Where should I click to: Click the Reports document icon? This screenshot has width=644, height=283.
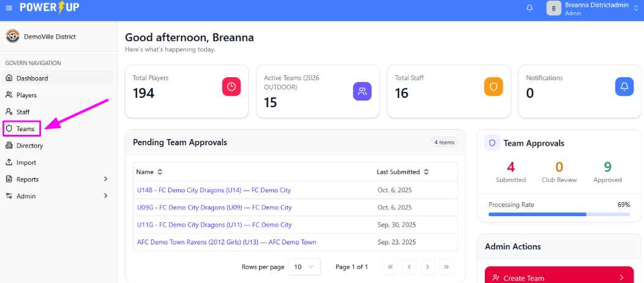point(9,179)
